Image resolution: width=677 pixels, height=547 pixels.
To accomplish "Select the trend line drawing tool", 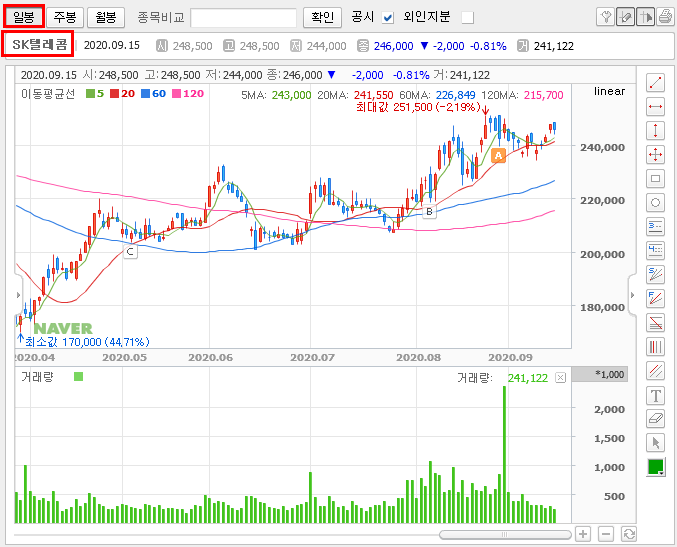I will (655, 82).
